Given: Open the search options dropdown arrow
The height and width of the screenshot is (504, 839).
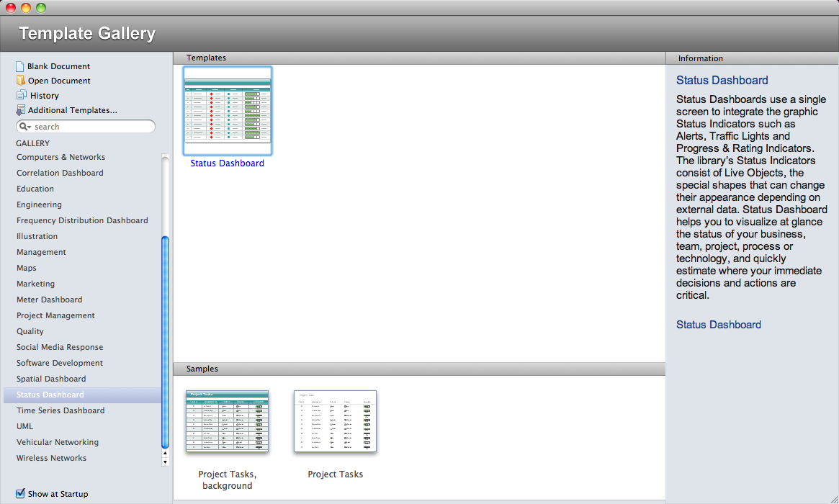Looking at the screenshot, I should tap(29, 127).
